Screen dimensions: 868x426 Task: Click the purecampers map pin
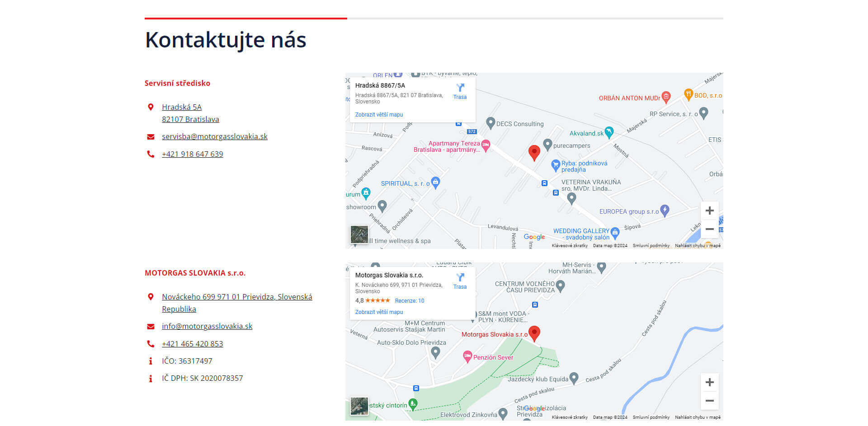coord(547,145)
